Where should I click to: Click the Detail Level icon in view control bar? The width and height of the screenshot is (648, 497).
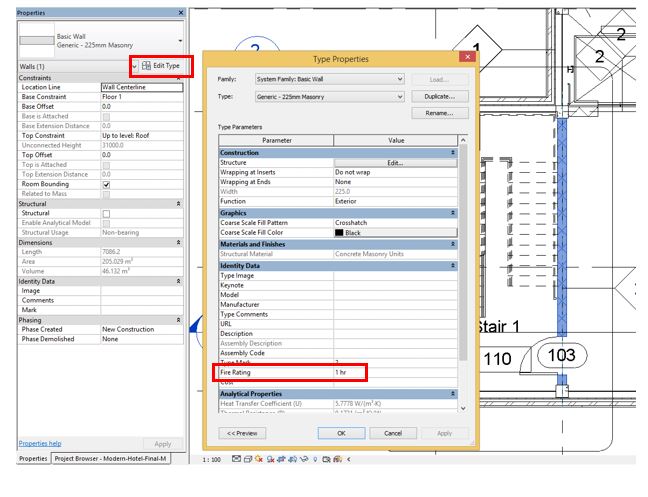coord(236,459)
